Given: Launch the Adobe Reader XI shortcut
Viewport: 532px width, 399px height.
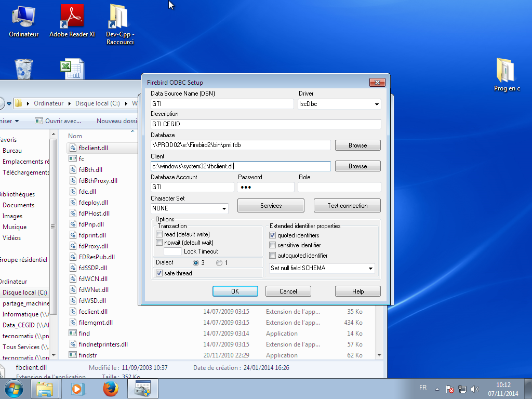Looking at the screenshot, I should (x=72, y=21).
